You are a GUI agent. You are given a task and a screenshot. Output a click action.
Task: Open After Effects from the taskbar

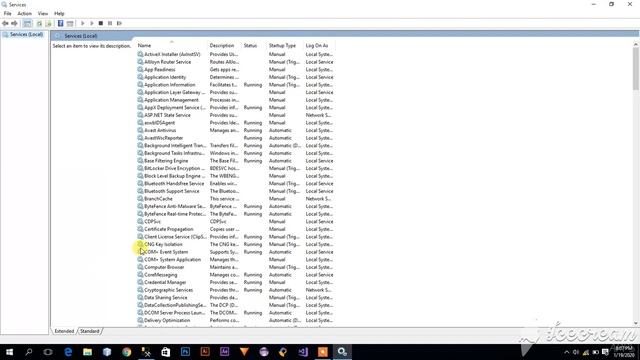[x=224, y=352]
